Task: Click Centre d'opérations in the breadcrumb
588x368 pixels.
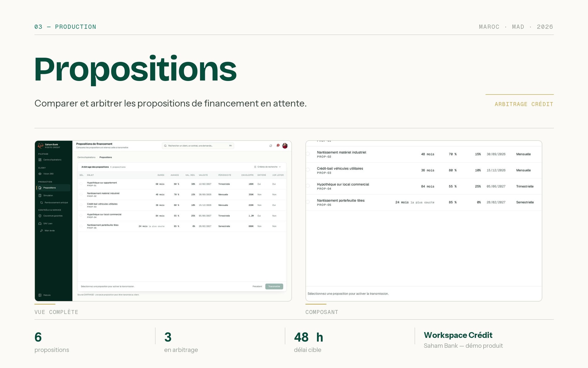Action: click(x=86, y=157)
